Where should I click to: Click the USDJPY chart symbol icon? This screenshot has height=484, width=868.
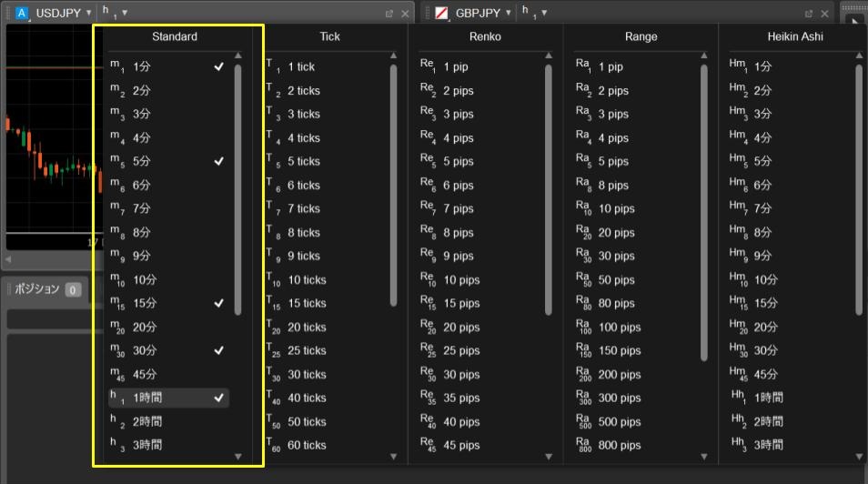[x=22, y=13]
